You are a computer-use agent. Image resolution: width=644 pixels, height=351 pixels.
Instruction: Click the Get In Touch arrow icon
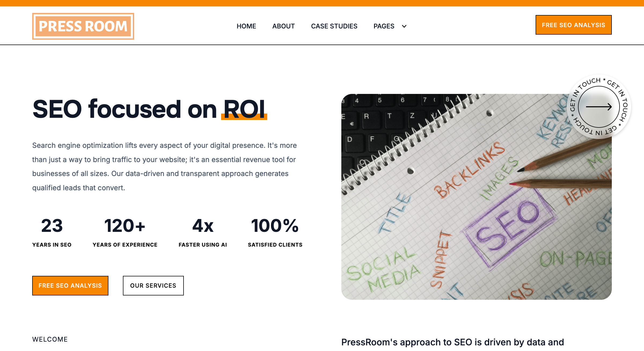[x=599, y=107]
